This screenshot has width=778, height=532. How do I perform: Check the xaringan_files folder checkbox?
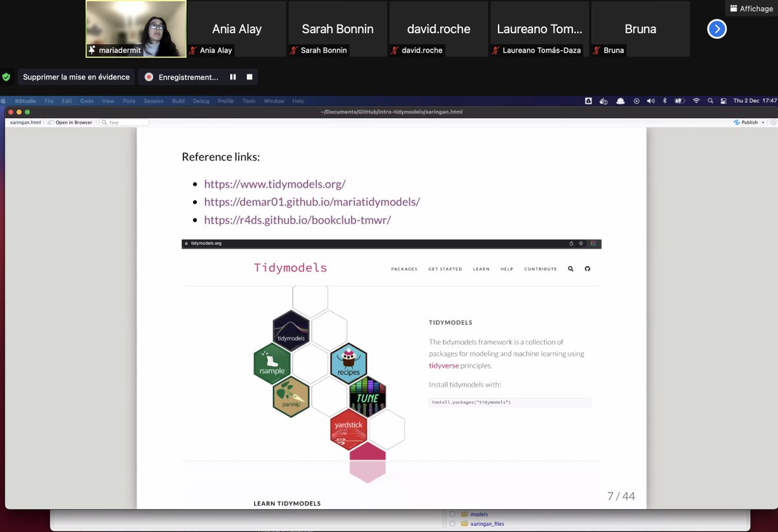pos(453,524)
